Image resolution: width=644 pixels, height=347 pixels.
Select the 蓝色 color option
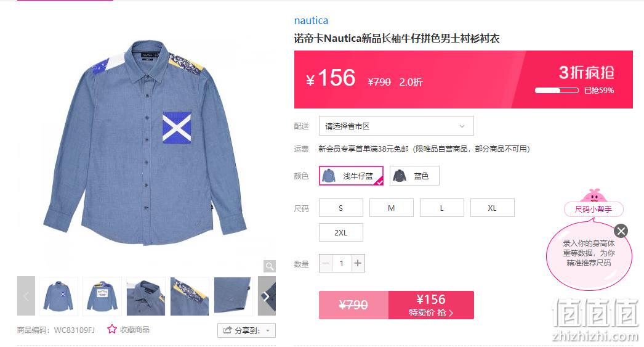pos(414,176)
